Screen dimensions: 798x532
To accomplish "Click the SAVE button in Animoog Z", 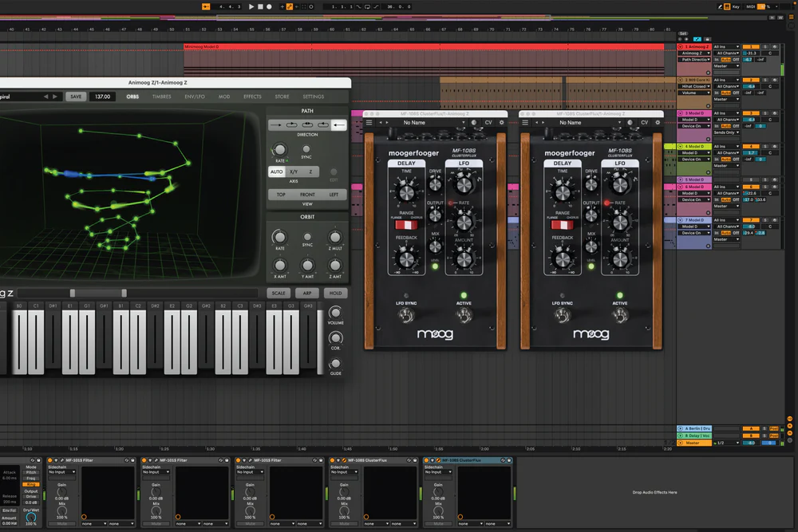I will pyautogui.click(x=76, y=96).
